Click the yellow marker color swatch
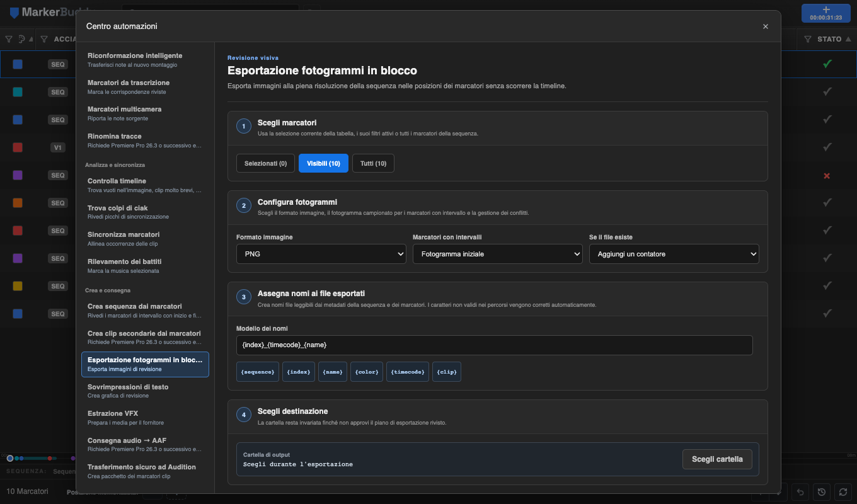This screenshot has width=857, height=504. (18, 286)
